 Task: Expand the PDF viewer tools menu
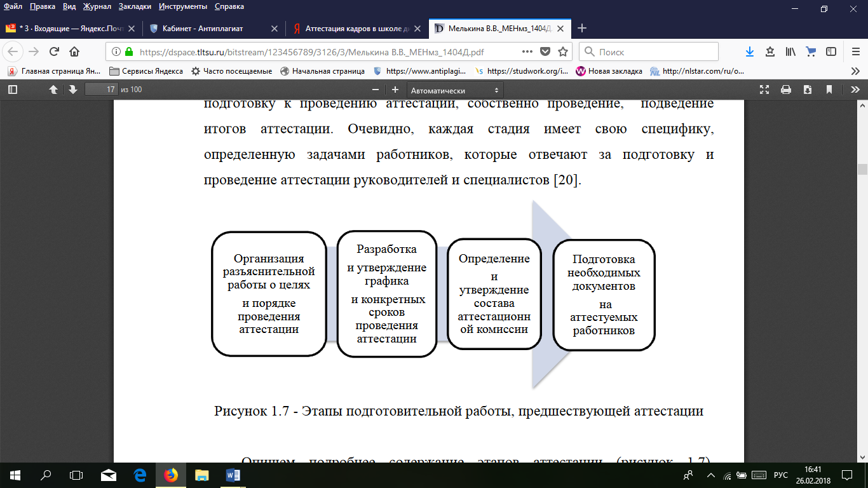tap(855, 90)
